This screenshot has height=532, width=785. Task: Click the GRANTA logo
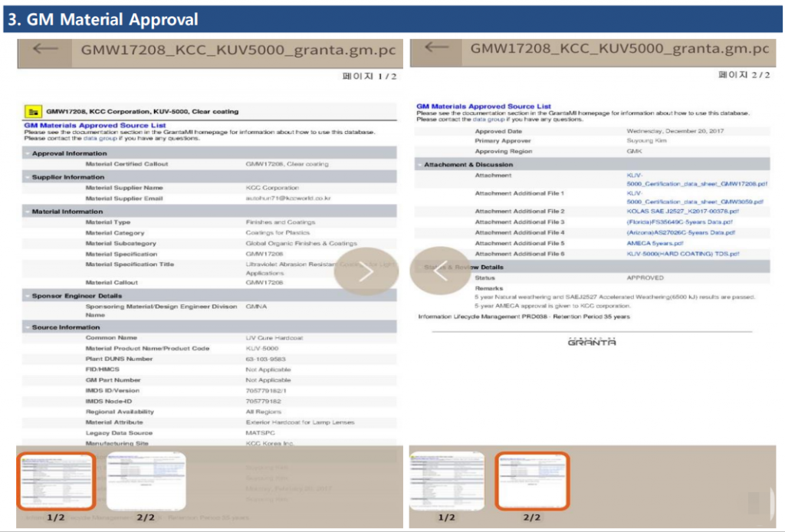pyautogui.click(x=592, y=342)
